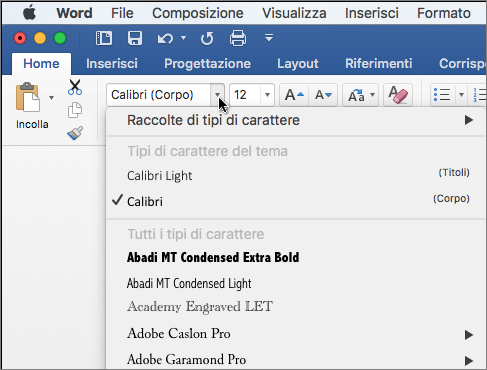This screenshot has width=487, height=370.
Task: Expand Adobe Caslon Pro submenu arrow
Action: pyautogui.click(x=469, y=335)
